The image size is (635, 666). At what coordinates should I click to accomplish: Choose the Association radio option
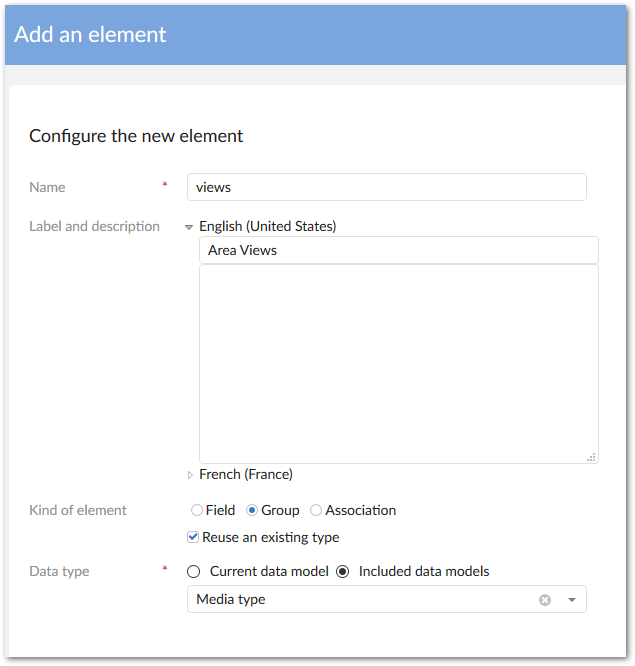point(316,510)
